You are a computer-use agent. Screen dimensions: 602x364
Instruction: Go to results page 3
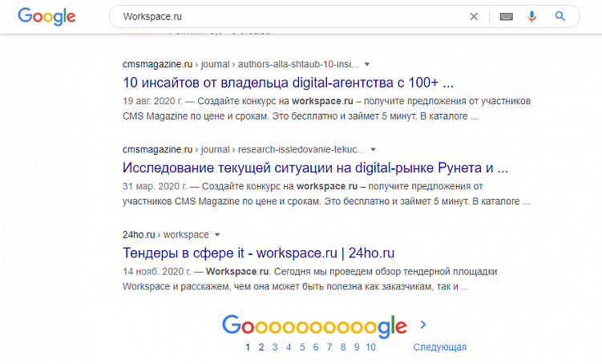tap(275, 347)
